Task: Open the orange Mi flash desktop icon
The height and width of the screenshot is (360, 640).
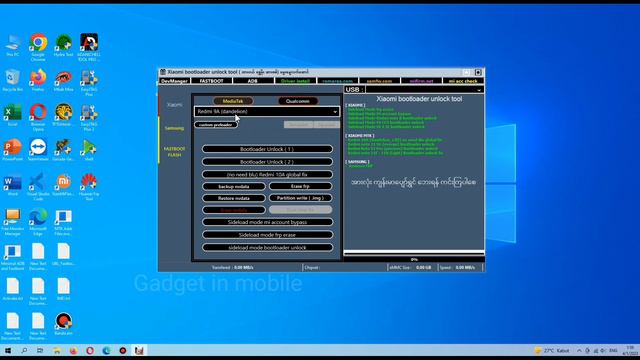Action: click(x=63, y=184)
